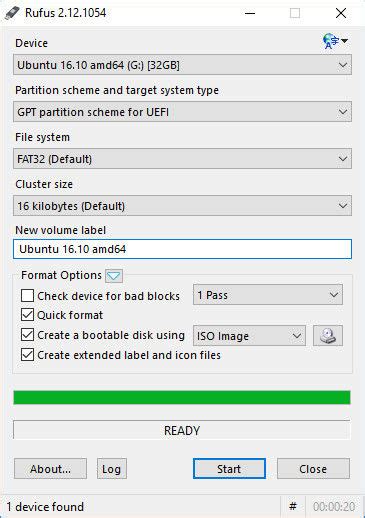Click the Start button
The image size is (365, 518).
point(229,469)
